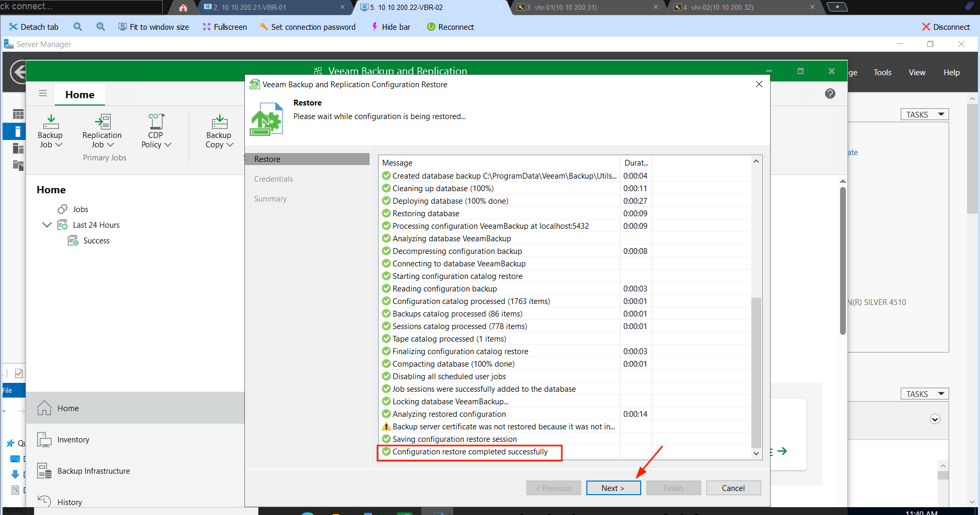Close the Configuration Restore dialog

(x=759, y=84)
